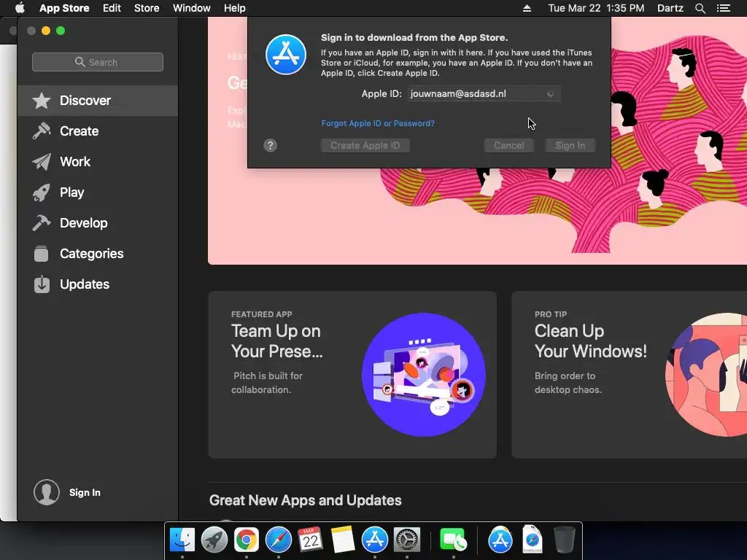Open the Safari download document in the Dock

click(x=532, y=540)
